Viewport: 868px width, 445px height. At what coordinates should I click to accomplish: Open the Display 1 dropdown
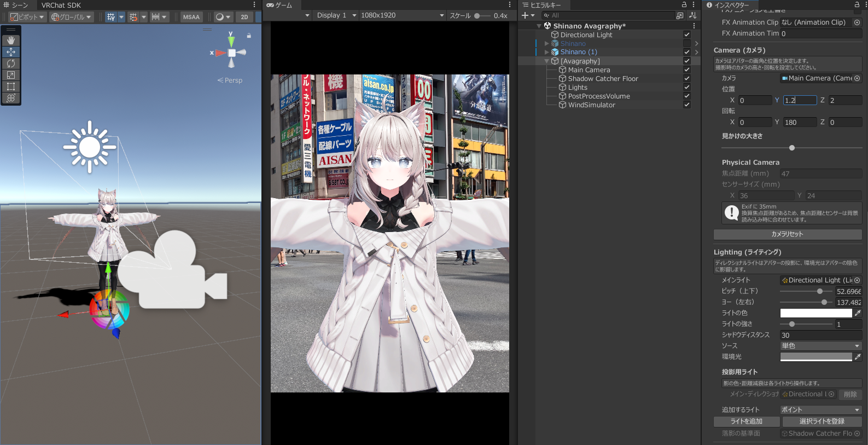(336, 15)
